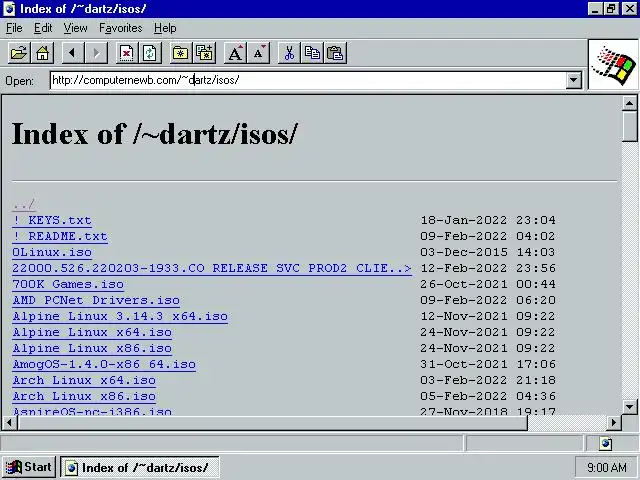Download Arch Linux x64.iso
Screen dimensions: 640x480
84,380
